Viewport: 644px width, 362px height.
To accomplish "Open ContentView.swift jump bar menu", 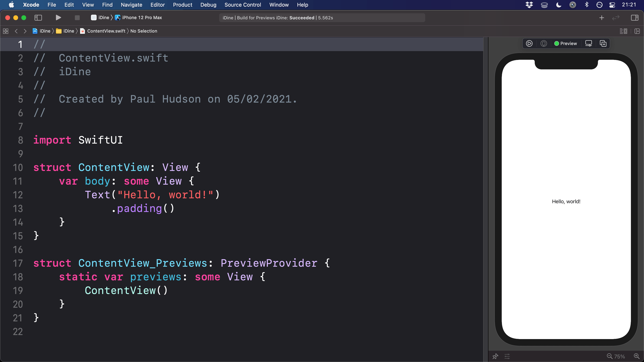I will [x=103, y=31].
